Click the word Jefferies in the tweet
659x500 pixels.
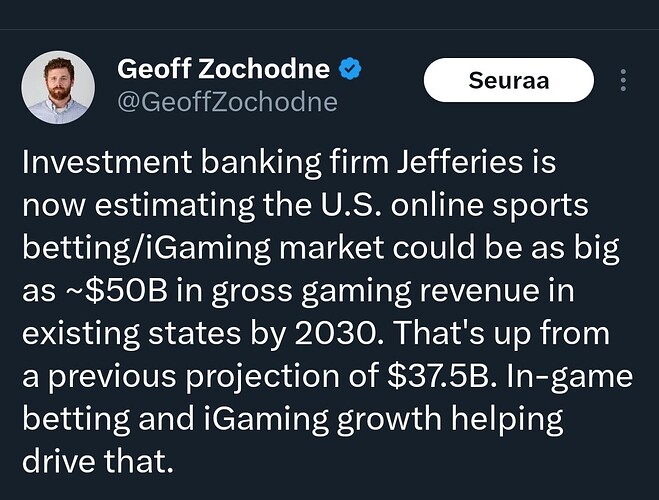point(460,163)
